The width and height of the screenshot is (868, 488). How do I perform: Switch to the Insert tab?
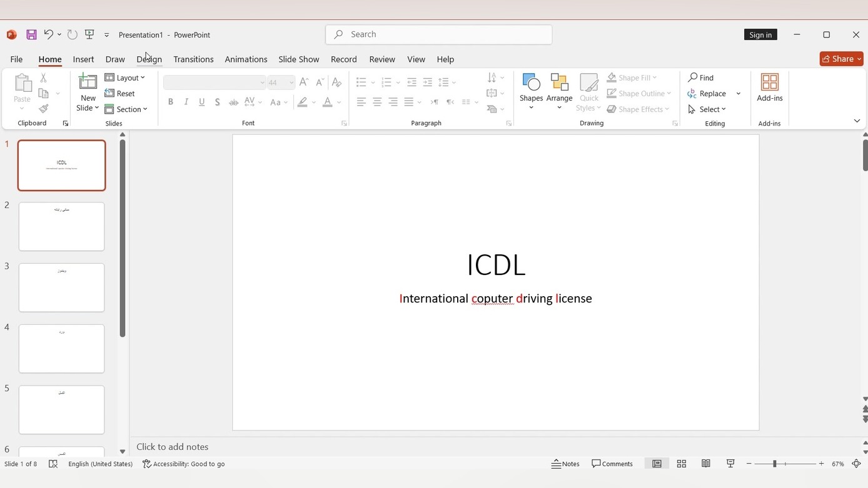point(83,59)
